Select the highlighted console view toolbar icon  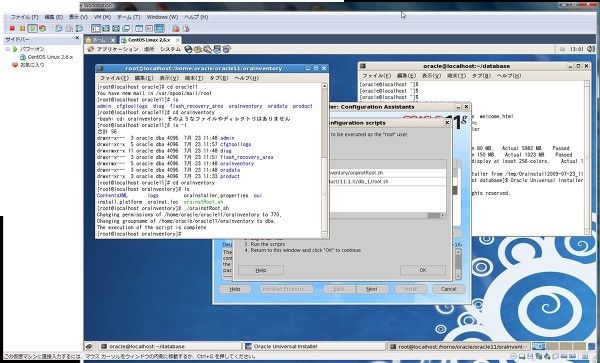(x=160, y=28)
